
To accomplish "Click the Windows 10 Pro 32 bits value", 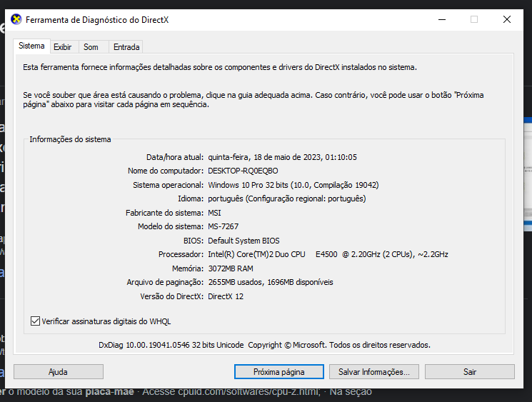I will pos(293,185).
